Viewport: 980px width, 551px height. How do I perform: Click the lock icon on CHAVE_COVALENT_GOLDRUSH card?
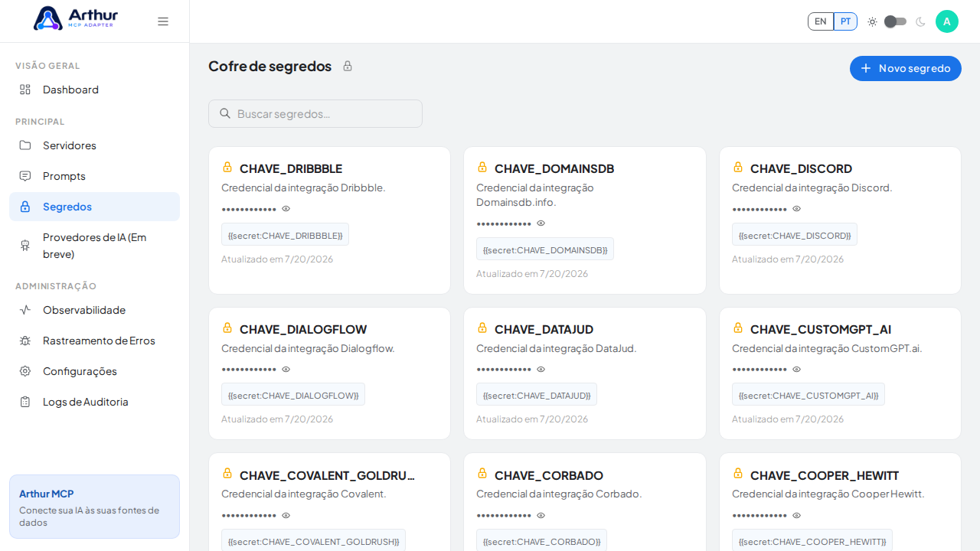227,474
